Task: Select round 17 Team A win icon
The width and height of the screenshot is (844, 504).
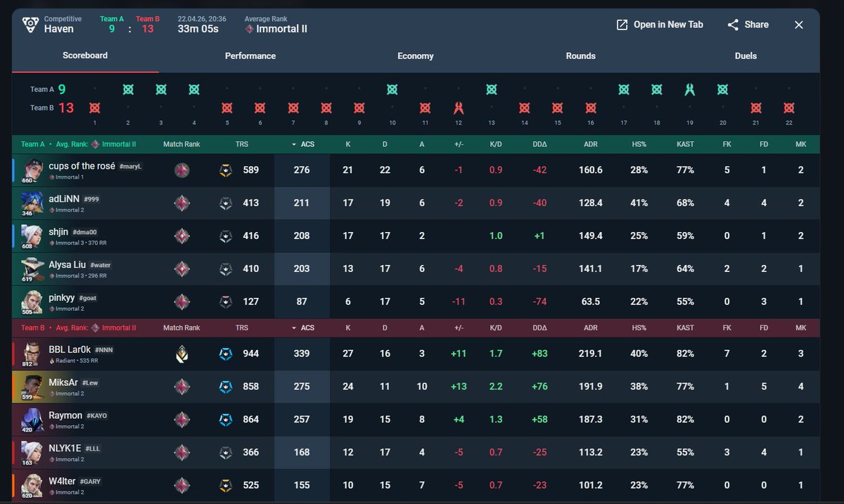Action: tap(624, 89)
